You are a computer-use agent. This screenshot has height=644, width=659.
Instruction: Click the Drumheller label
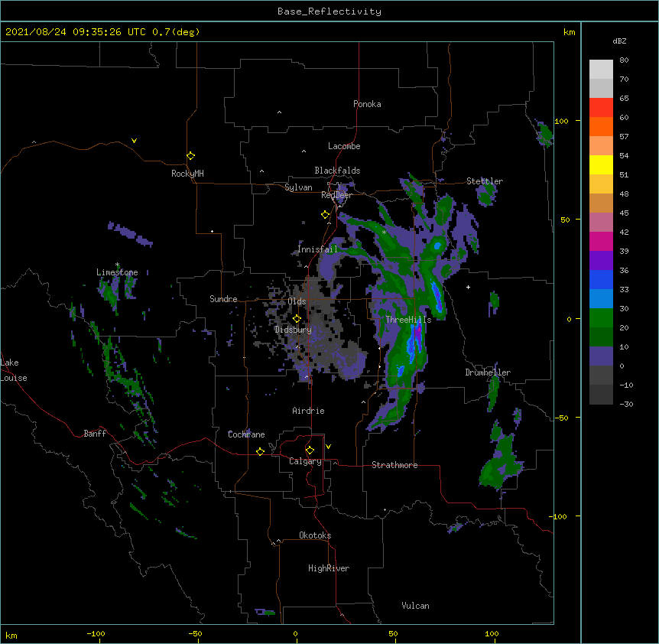488,372
